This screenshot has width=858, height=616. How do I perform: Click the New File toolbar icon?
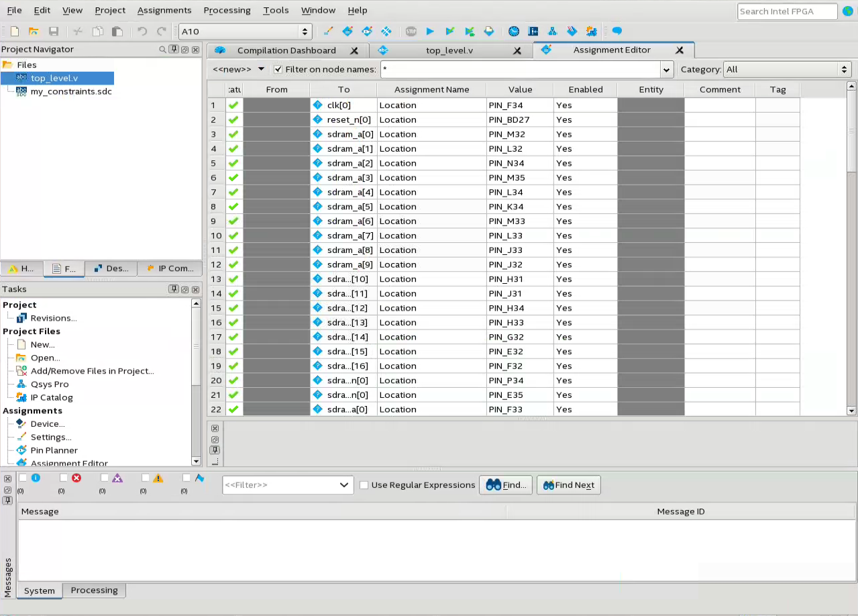coord(15,32)
